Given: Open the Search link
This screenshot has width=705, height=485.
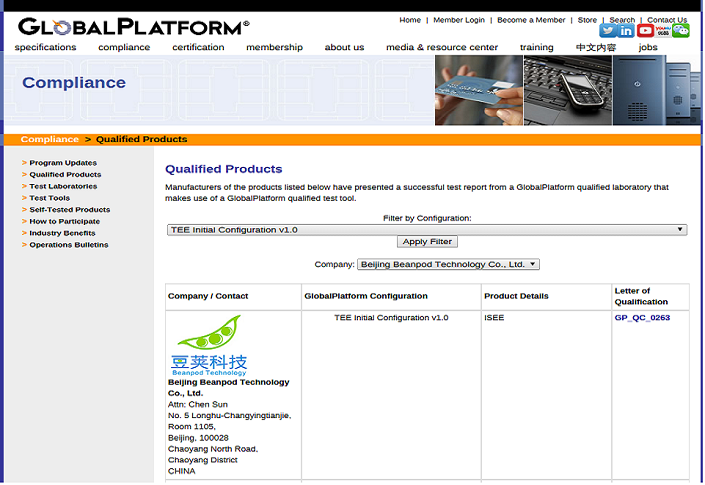Looking at the screenshot, I should pos(622,20).
